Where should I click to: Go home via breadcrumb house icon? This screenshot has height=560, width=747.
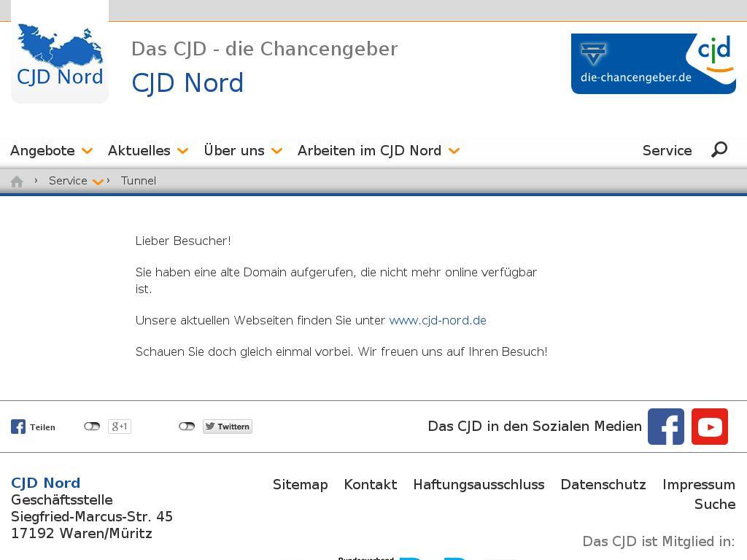(17, 182)
